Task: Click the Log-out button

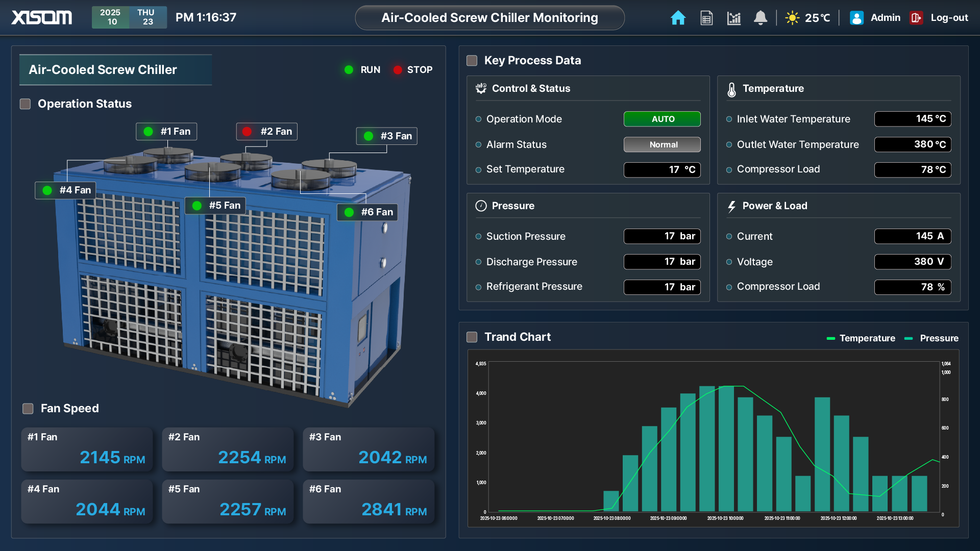Action: tap(939, 17)
